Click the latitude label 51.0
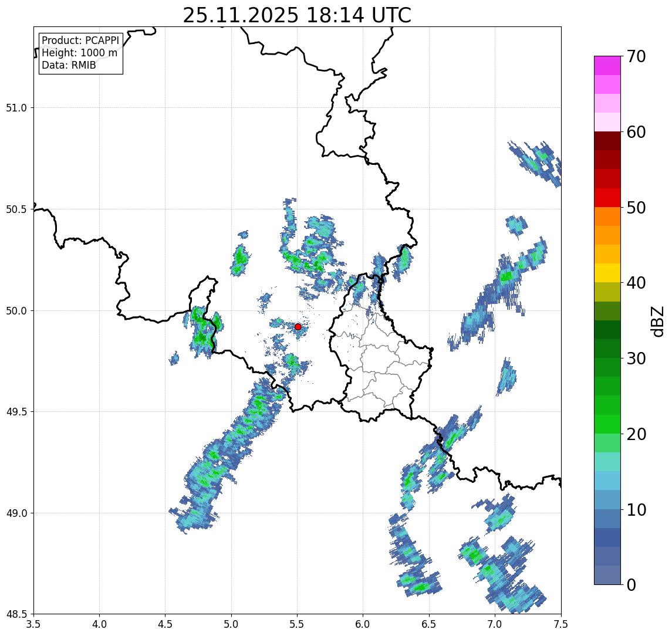The width and height of the screenshot is (672, 636). [16, 107]
